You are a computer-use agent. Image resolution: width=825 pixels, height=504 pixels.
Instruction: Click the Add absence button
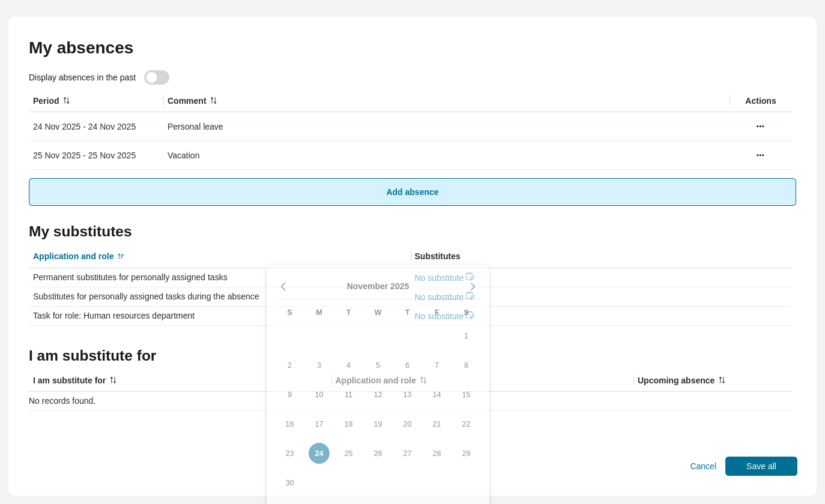point(412,192)
